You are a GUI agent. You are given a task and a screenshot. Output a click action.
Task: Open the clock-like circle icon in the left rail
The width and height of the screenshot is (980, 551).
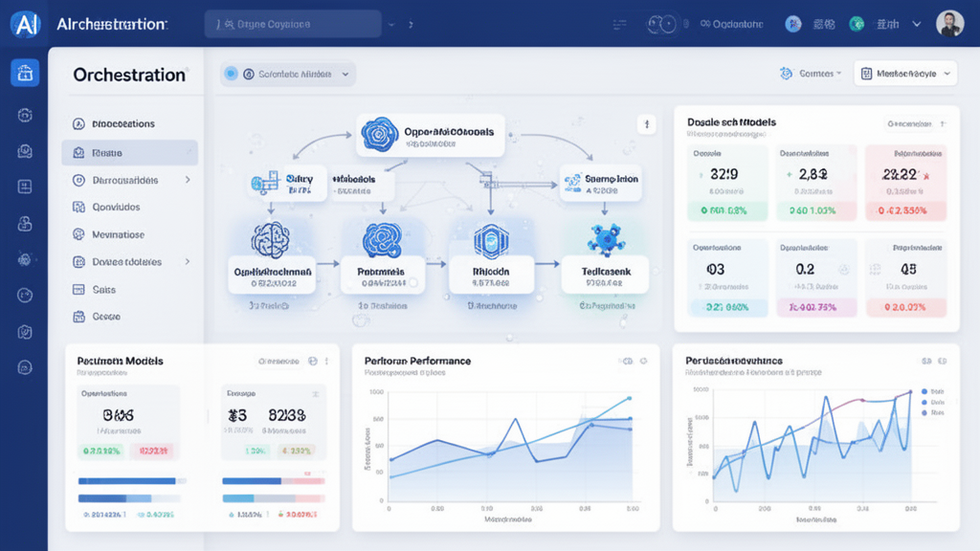point(25,295)
